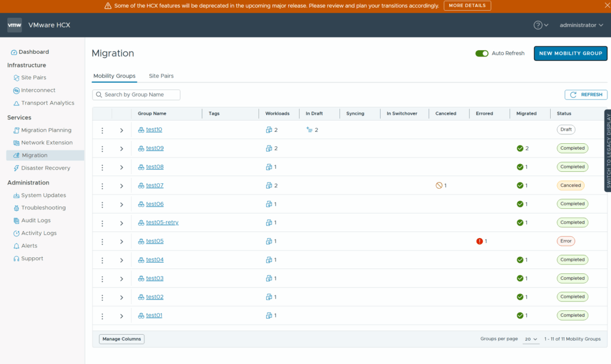Image resolution: width=611 pixels, height=364 pixels.
Task: Toggle the Auto Refresh switch
Action: click(482, 54)
